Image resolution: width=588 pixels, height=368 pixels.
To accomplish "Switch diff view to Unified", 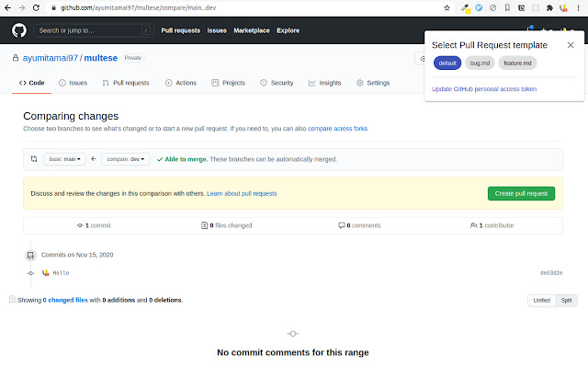I will [541, 301].
